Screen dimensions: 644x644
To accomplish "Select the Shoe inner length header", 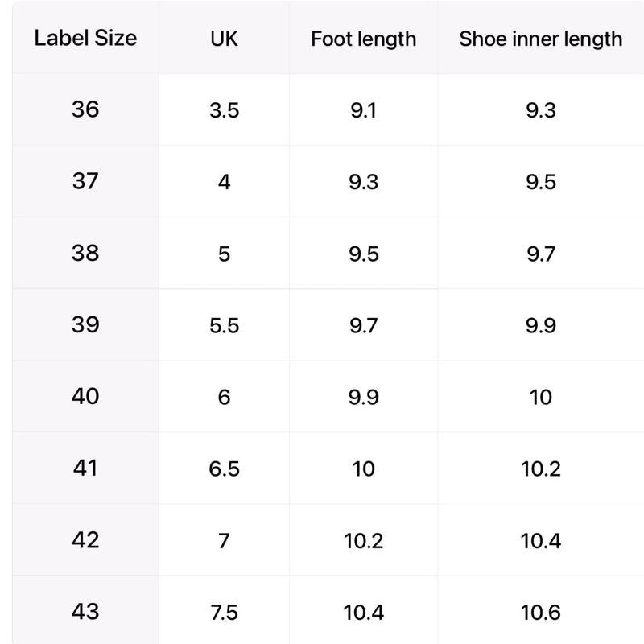I will (540, 38).
